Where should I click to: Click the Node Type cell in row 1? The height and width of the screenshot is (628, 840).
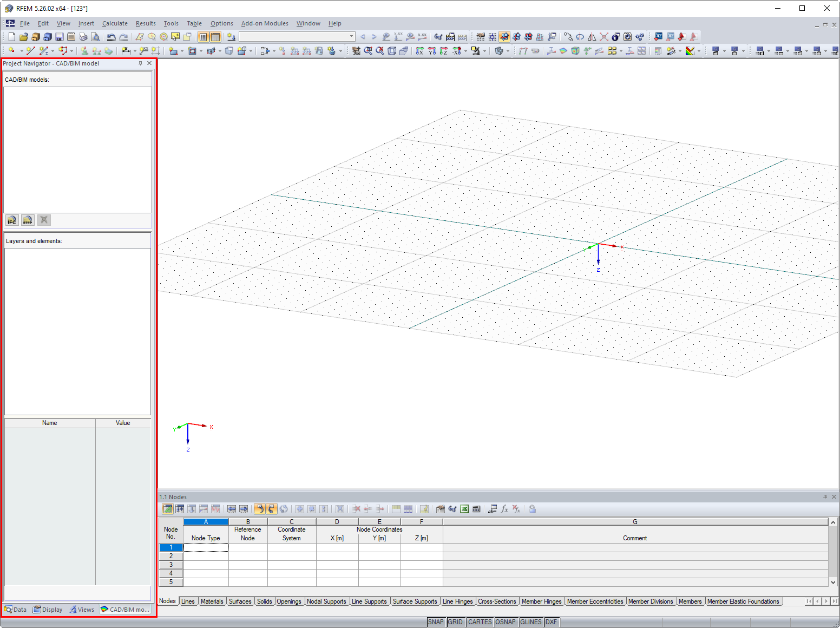pos(206,547)
